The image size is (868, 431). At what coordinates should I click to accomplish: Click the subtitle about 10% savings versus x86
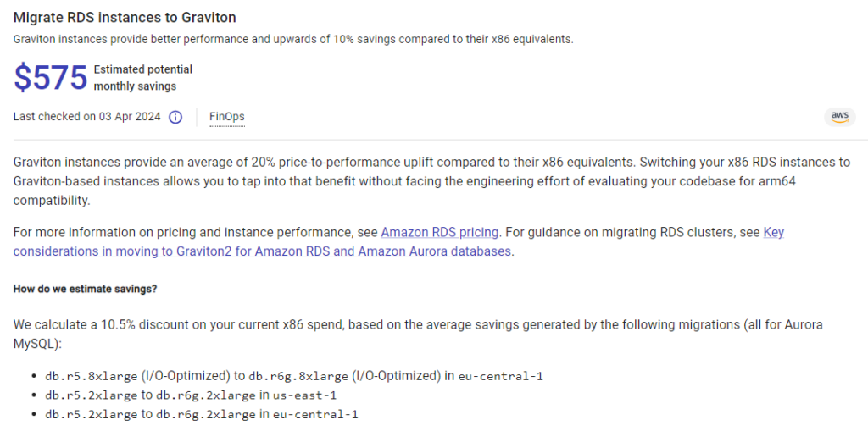click(x=293, y=39)
